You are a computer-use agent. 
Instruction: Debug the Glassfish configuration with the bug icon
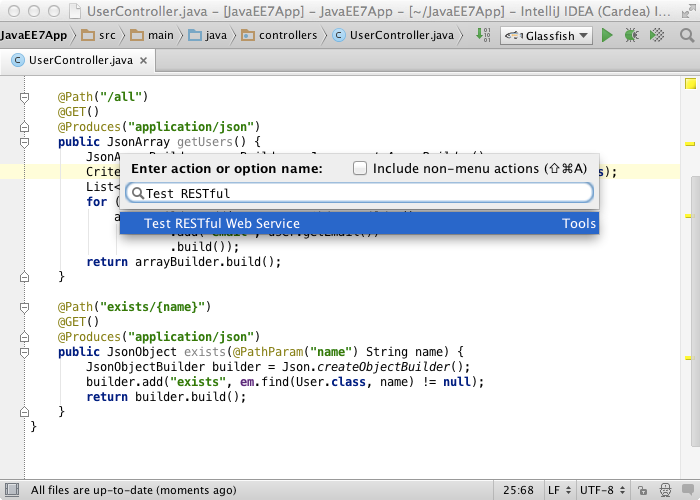632,35
